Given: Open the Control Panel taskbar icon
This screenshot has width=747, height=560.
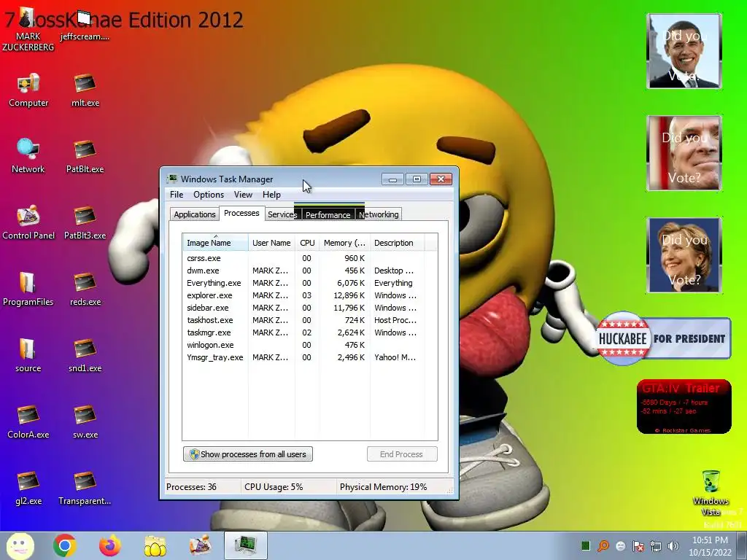Looking at the screenshot, I should coord(200,545).
